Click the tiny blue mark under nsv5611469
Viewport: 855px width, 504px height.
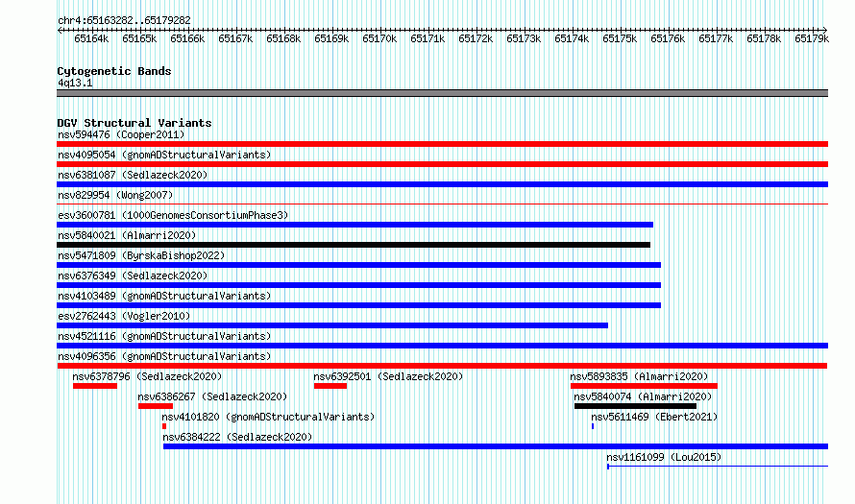593,426
